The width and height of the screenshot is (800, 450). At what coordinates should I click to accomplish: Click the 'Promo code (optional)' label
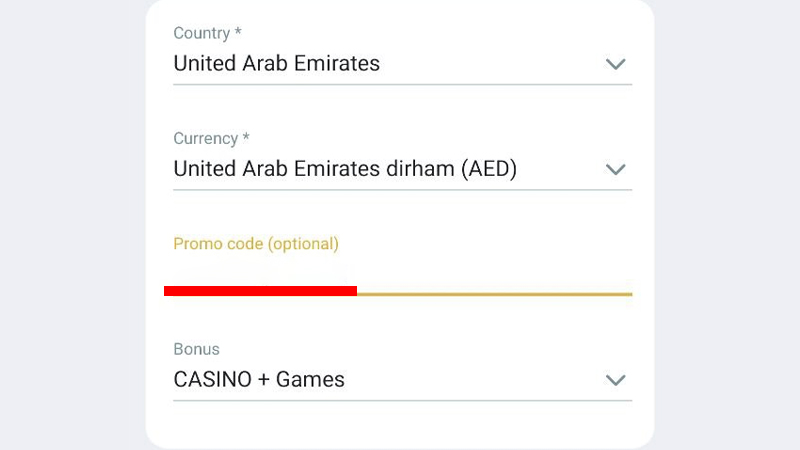(256, 243)
